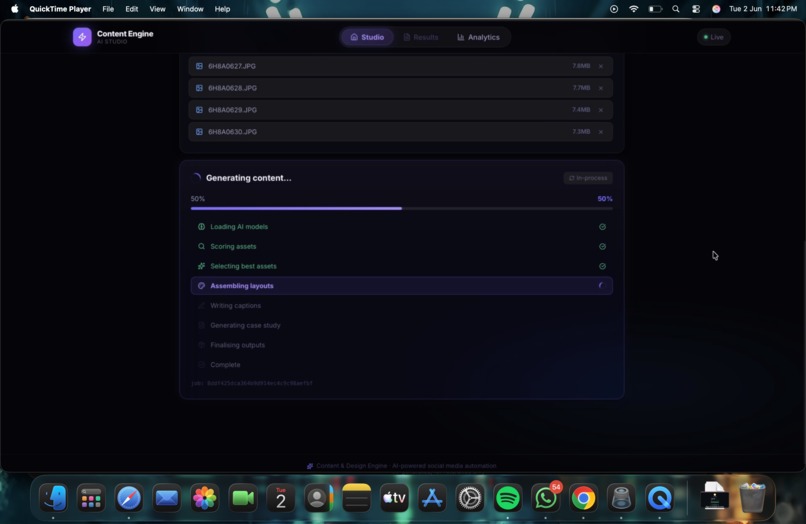Open App Store from the Dock
This screenshot has width=806, height=524.
432,498
